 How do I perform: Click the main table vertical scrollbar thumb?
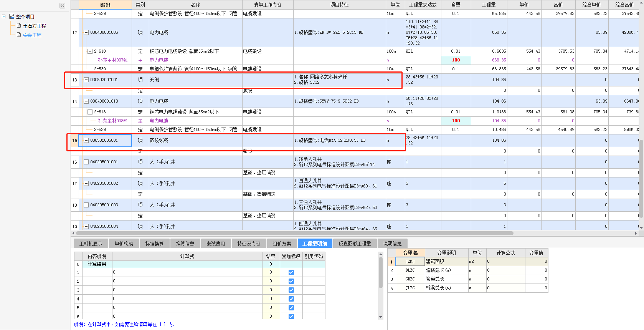point(641,178)
